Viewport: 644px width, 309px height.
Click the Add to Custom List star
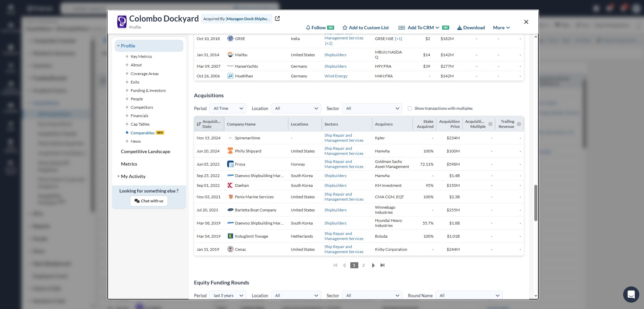(x=345, y=28)
